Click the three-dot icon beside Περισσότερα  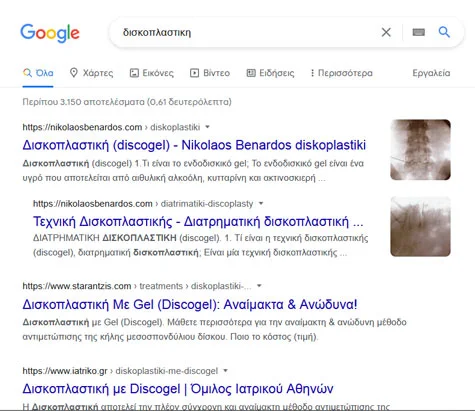312,73
